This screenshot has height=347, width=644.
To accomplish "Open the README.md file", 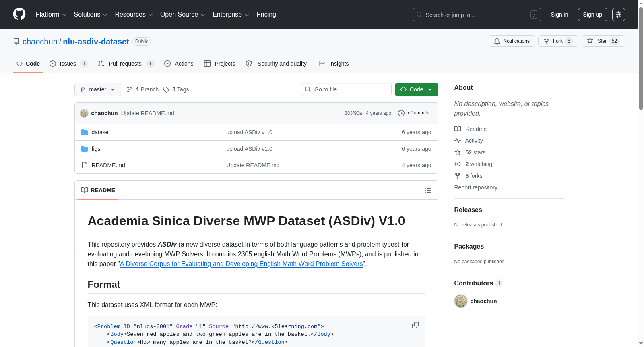I will click(x=108, y=165).
